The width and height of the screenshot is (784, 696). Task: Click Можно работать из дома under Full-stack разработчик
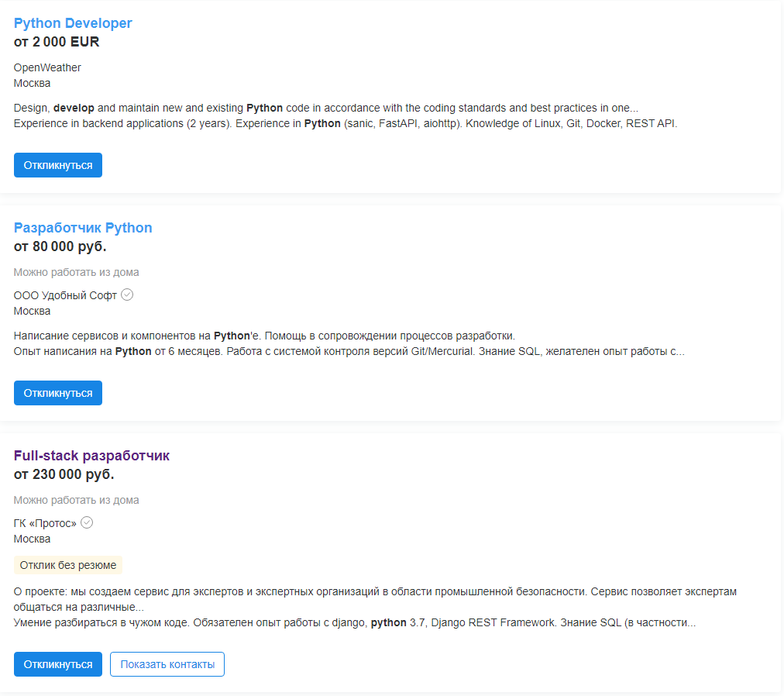pos(76,500)
